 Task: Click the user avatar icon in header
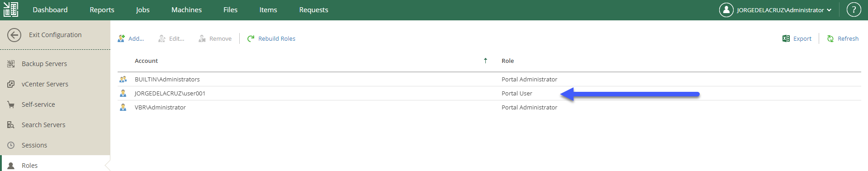[x=726, y=9]
